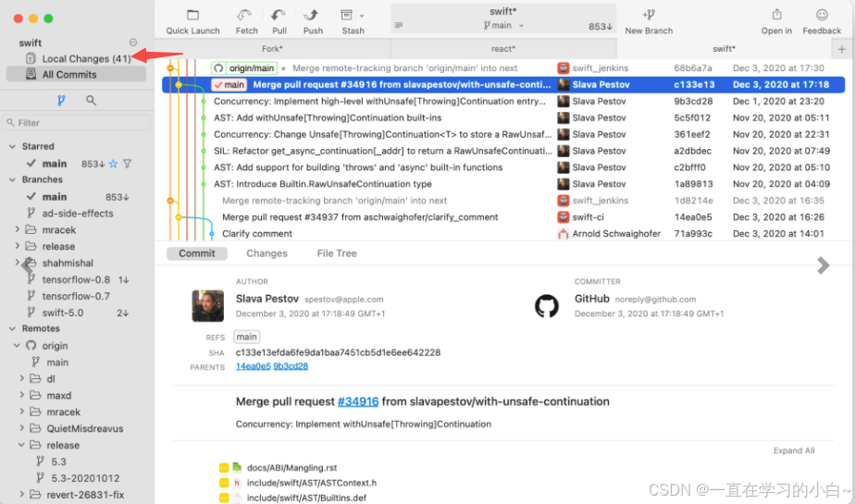The height and width of the screenshot is (504, 855).
Task: Select the origin main remote branch
Action: (x=57, y=363)
